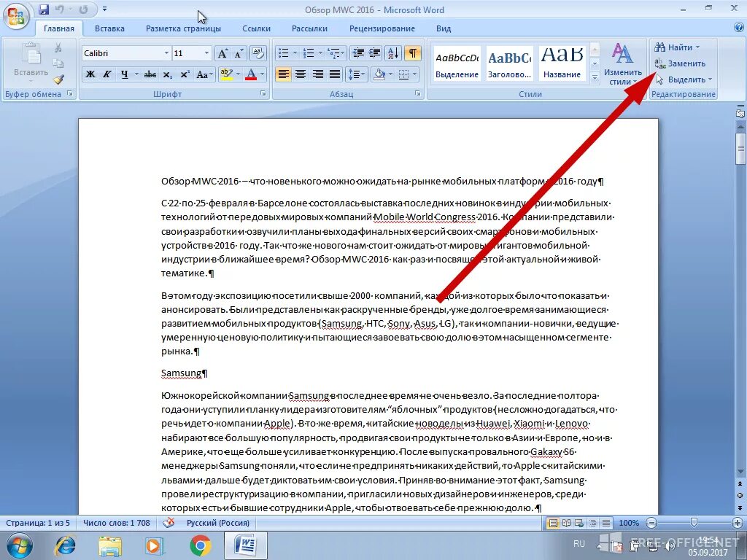The image size is (747, 560).
Task: Switch to the Разметка страницы tab
Action: (183, 28)
